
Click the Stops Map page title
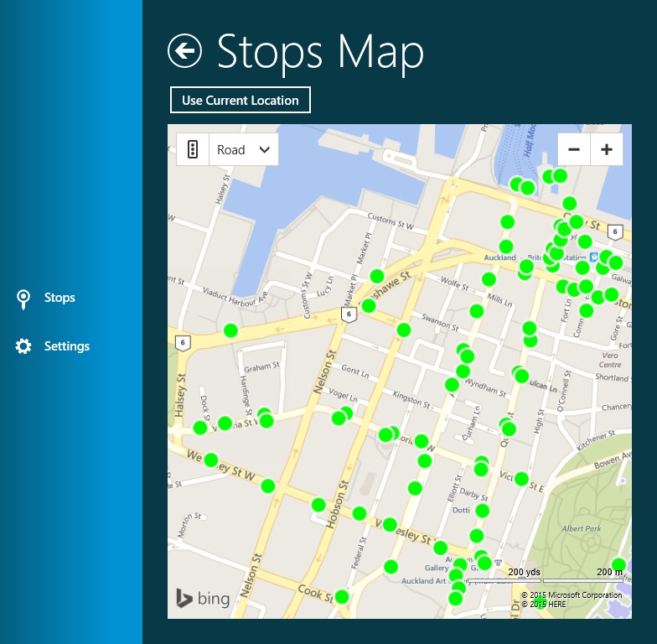pyautogui.click(x=320, y=52)
